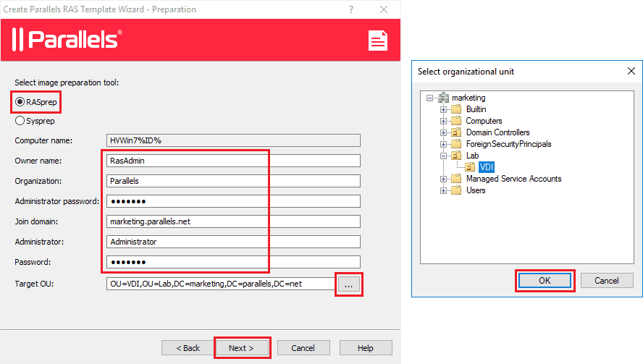643x364 pixels.
Task: Go back with the Back button
Action: point(188,348)
